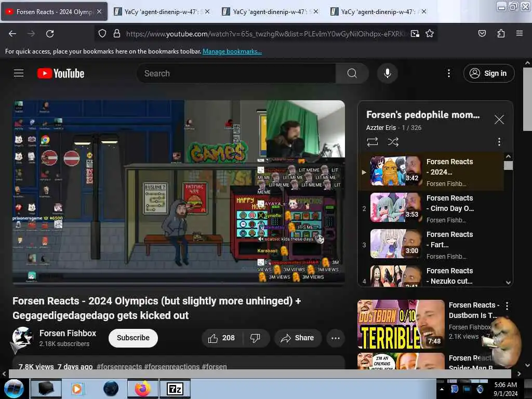Open the Windows Start menu

(x=14, y=389)
